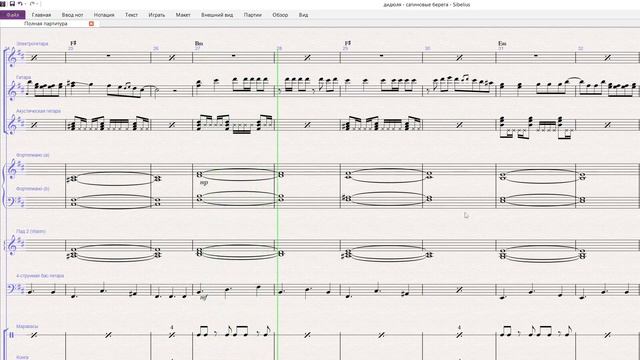The image size is (640, 360).
Task: Select the 4-струнная бас-гитара staff name
Action: point(40,276)
